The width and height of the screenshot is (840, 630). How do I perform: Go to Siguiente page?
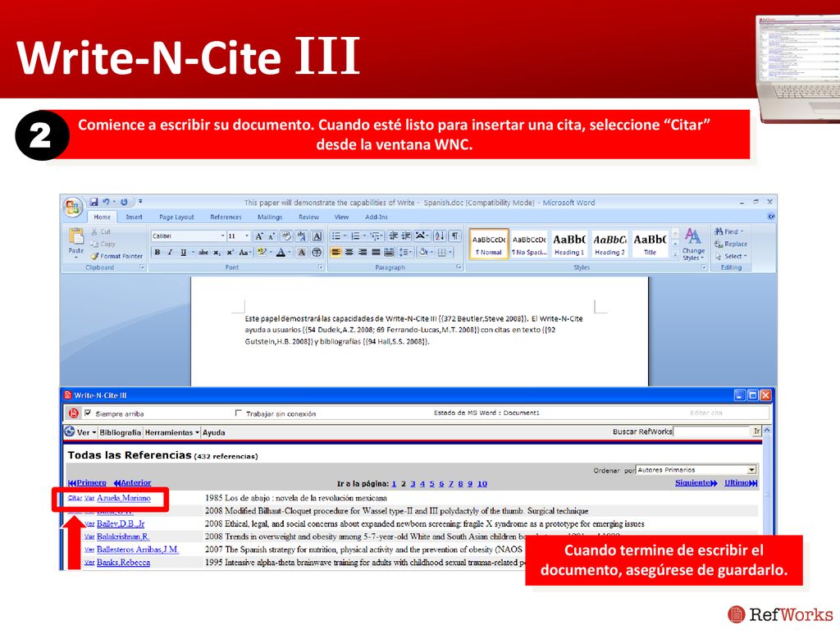click(696, 482)
